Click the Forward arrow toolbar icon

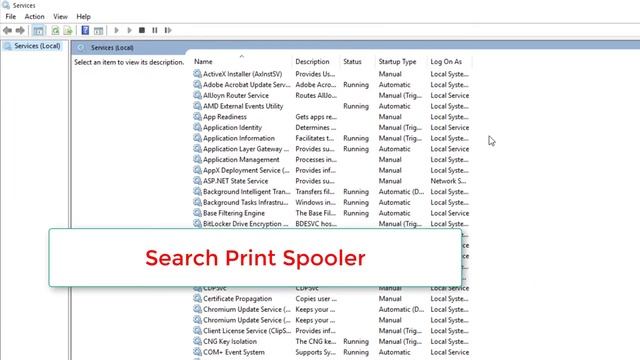click(20, 30)
